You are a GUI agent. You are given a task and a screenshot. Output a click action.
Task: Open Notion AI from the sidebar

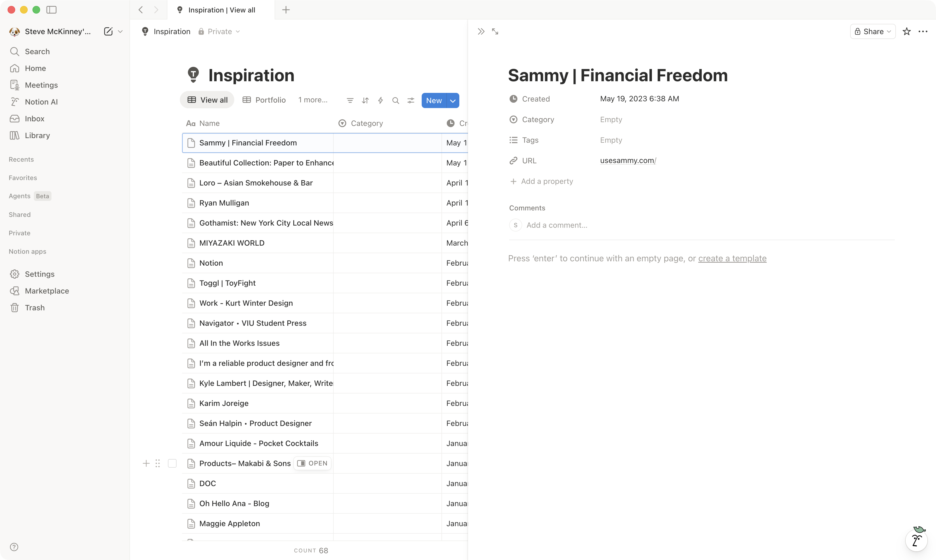41,102
